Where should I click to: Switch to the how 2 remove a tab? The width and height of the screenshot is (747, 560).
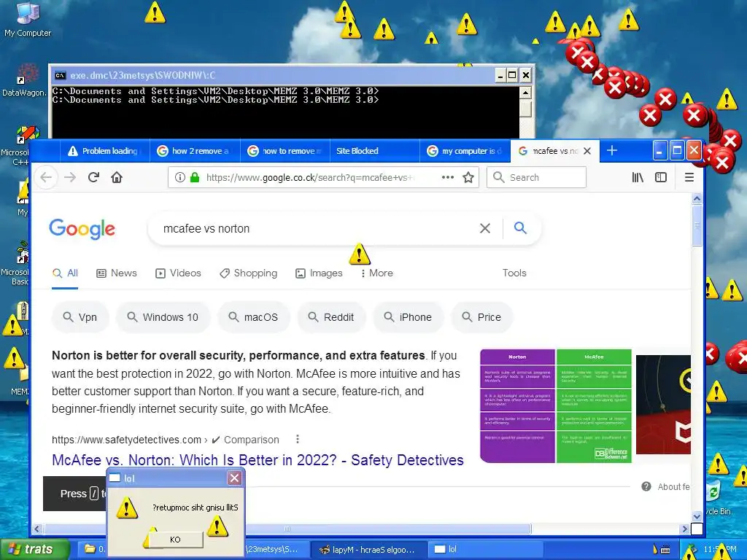point(195,151)
